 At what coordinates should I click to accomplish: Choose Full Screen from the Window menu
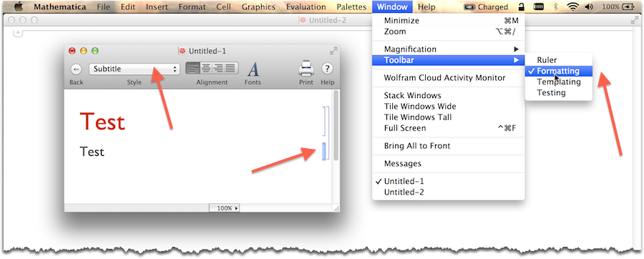click(449, 128)
